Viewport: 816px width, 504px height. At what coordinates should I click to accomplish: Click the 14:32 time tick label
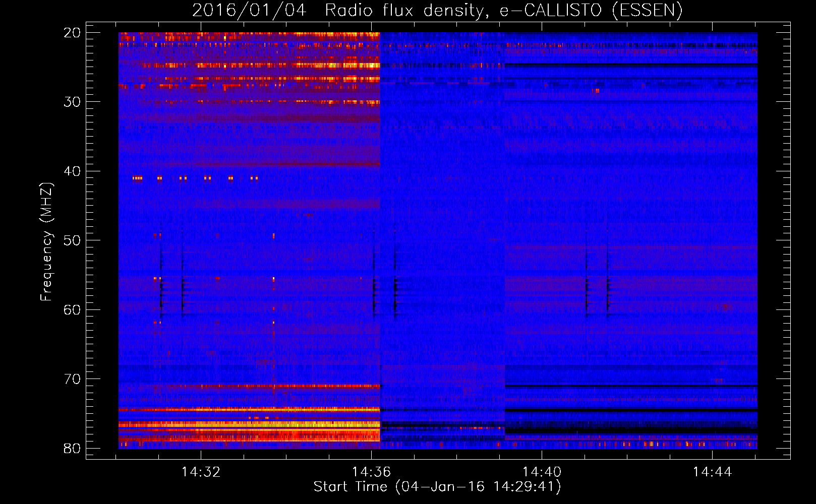click(x=201, y=472)
